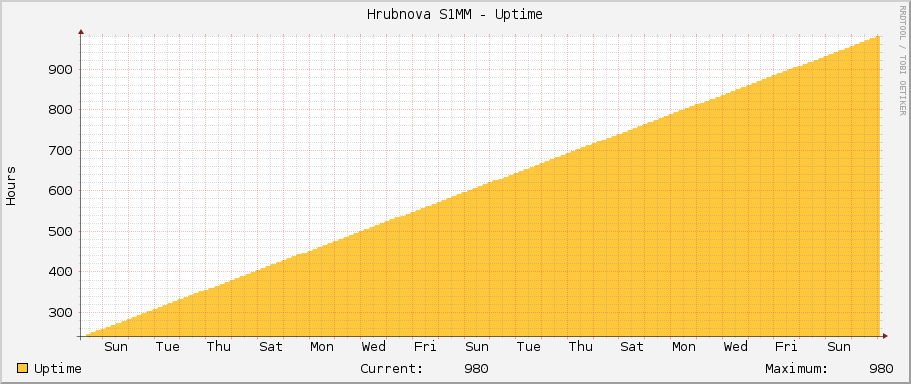Click the 400 y-axis tick label
This screenshot has height=384, width=911.
(59, 272)
